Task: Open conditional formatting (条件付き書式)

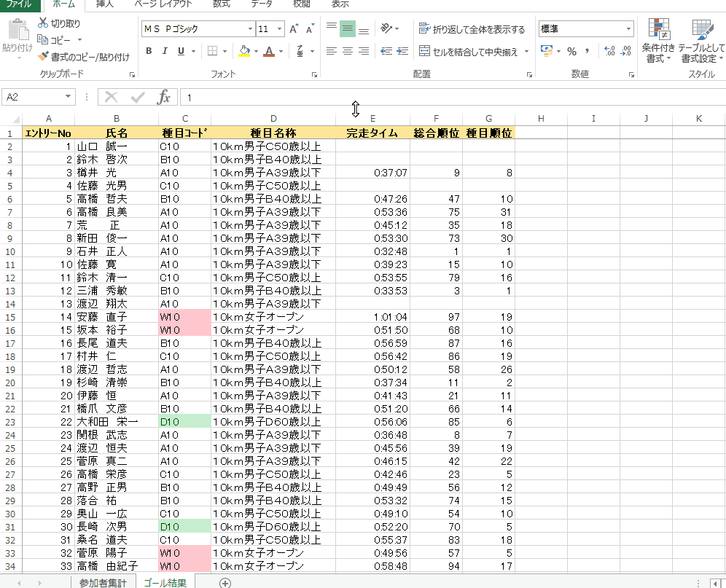Action: click(x=659, y=41)
